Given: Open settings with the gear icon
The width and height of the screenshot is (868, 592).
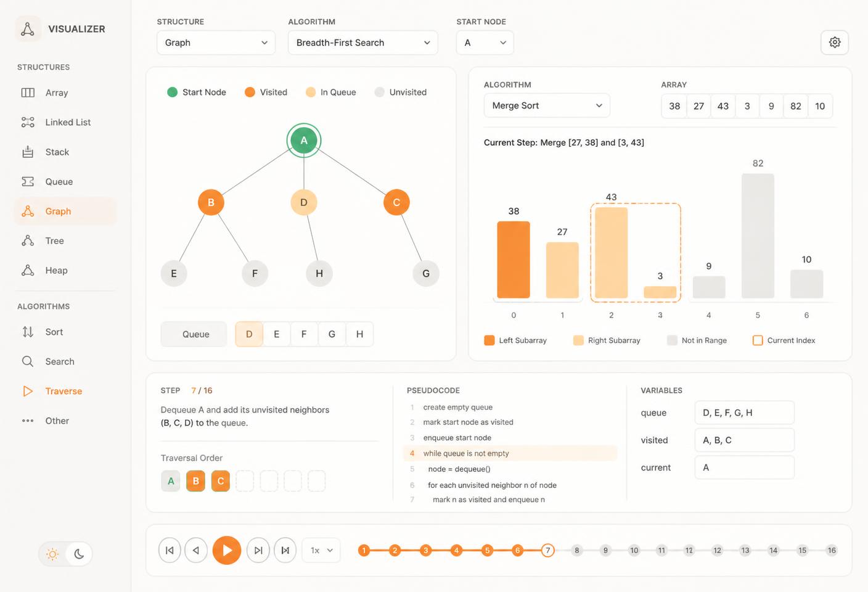Looking at the screenshot, I should (835, 42).
